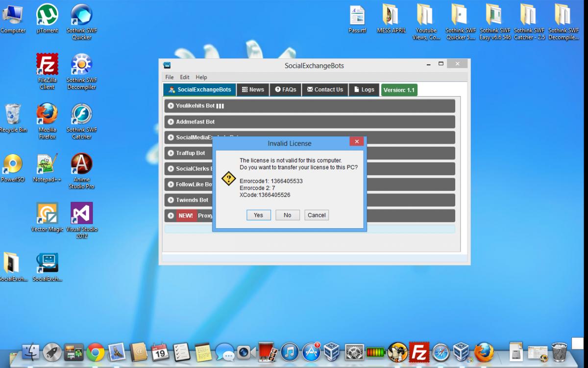Expand the Traffup Bot section
588x368 pixels.
[x=310, y=153]
